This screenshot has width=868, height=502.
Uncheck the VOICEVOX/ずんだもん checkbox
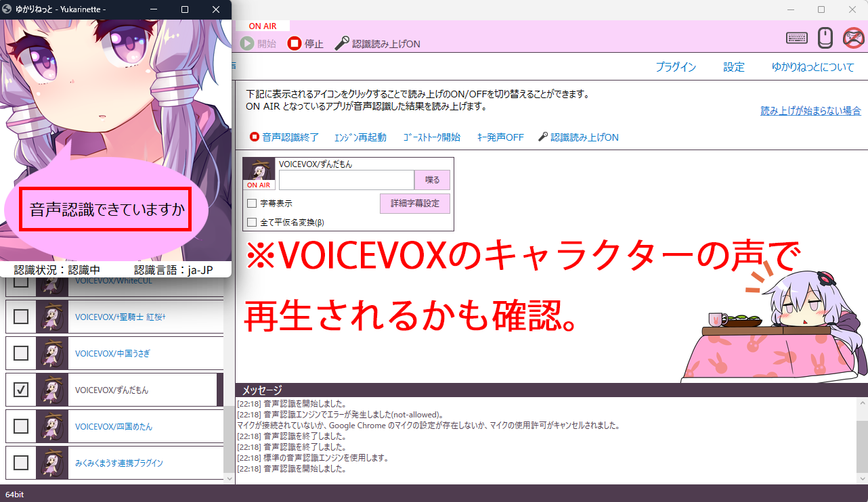click(21, 390)
